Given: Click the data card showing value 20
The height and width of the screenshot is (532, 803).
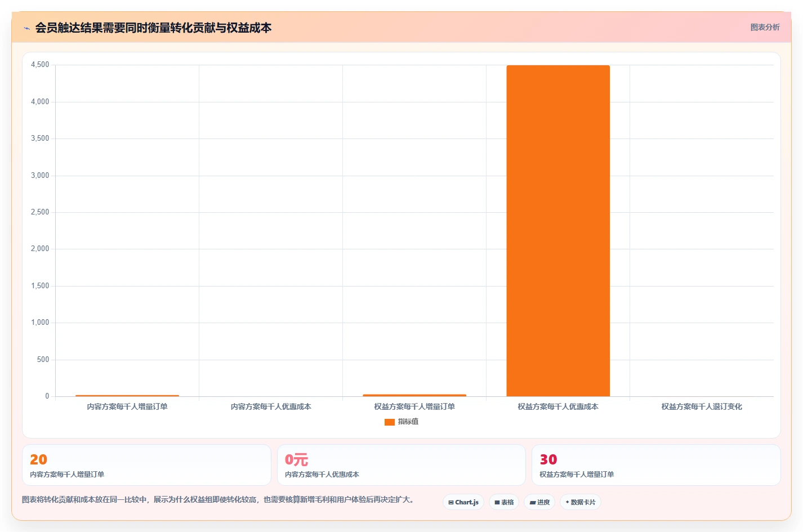Looking at the screenshot, I should [146, 465].
